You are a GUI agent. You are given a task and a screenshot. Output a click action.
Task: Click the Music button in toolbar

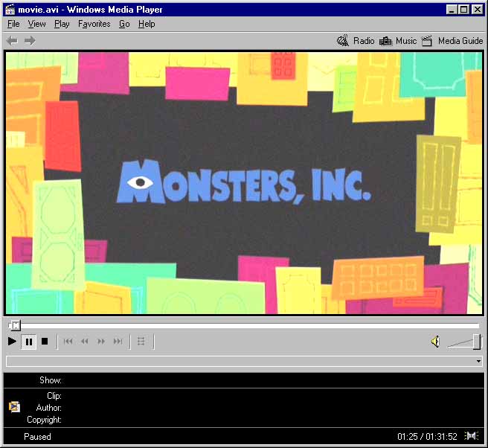398,41
